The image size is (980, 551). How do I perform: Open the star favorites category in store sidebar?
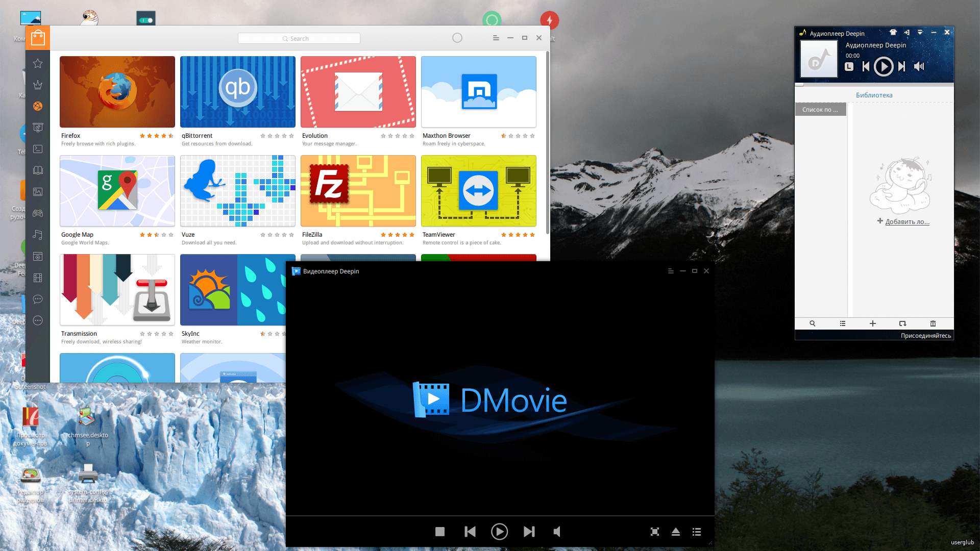[x=38, y=63]
